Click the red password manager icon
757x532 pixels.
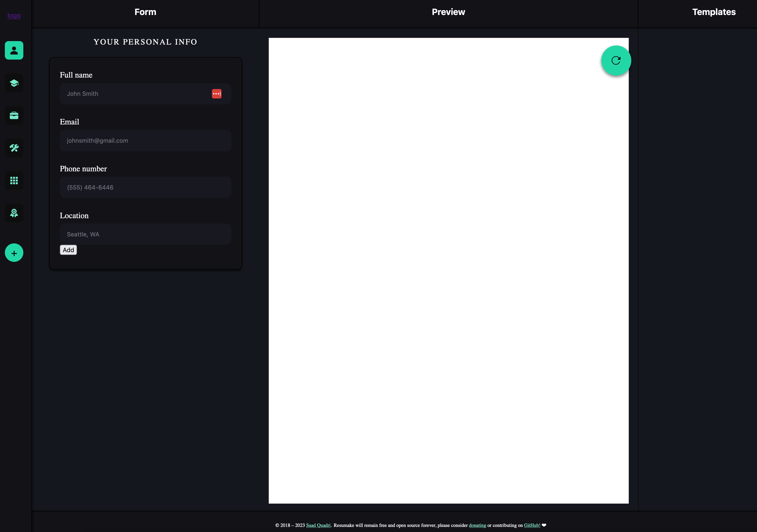pyautogui.click(x=216, y=94)
